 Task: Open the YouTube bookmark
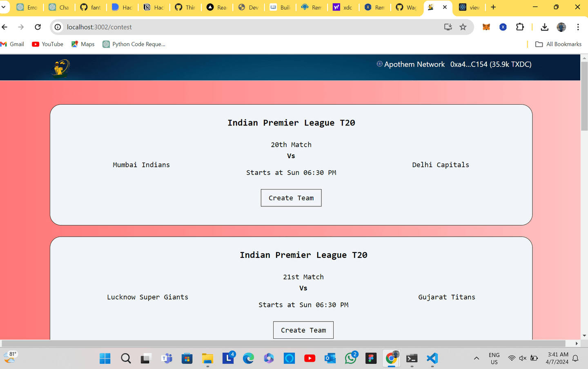pos(48,44)
